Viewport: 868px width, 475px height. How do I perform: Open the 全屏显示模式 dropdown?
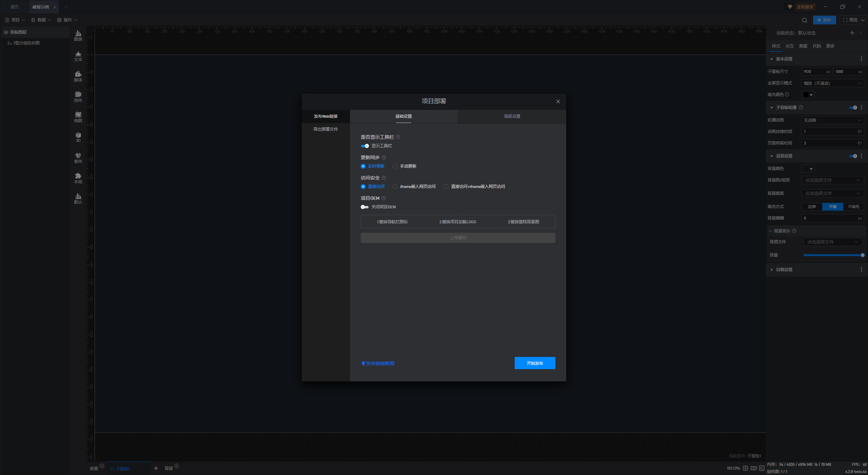[x=832, y=83]
